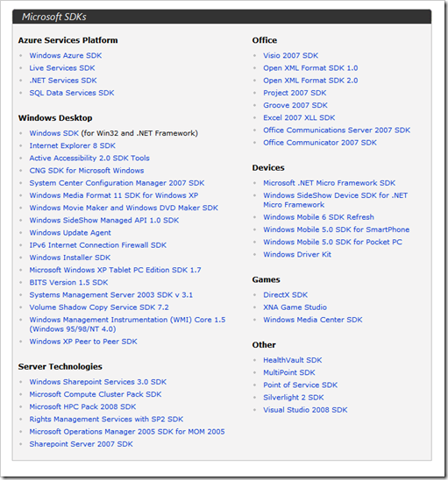
Task: Click XNA Game Studio link
Action: pos(295,307)
